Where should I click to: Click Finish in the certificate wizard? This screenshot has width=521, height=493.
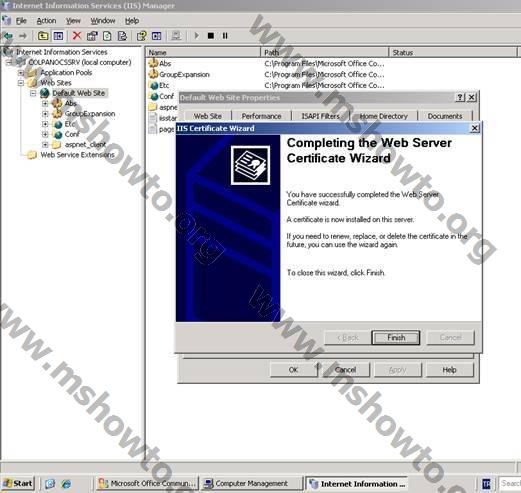coord(396,338)
